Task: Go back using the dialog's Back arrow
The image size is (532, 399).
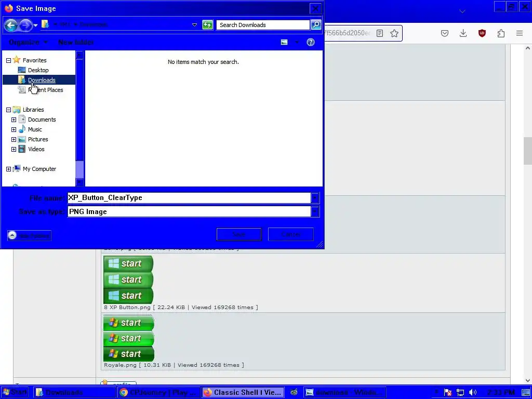Action: [11, 25]
